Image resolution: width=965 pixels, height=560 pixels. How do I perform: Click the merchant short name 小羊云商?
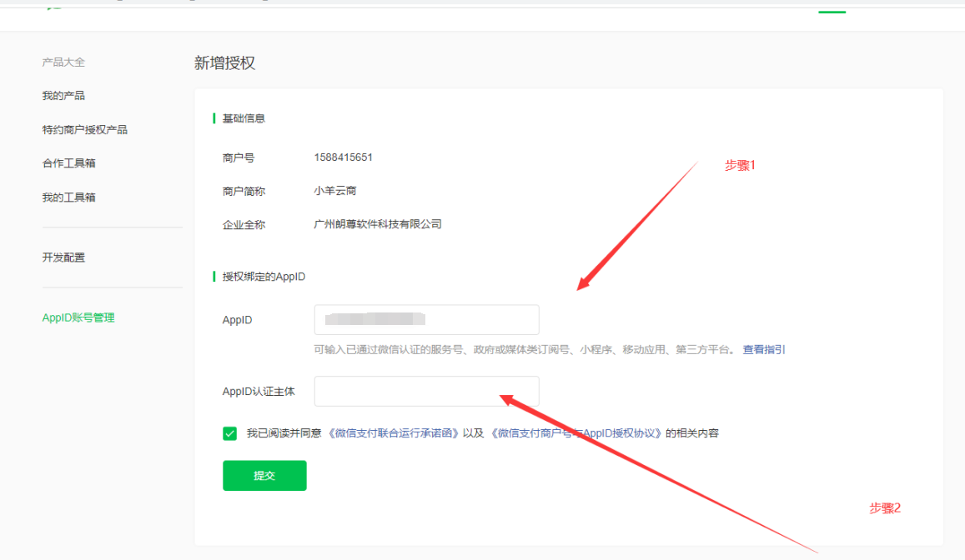pos(335,191)
